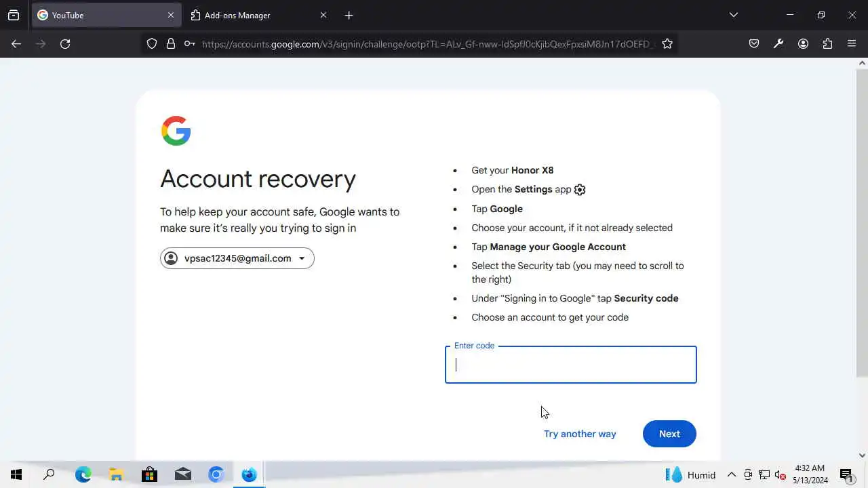Open Firefox View recent browsing icon
The image size is (868, 488).
[14, 15]
